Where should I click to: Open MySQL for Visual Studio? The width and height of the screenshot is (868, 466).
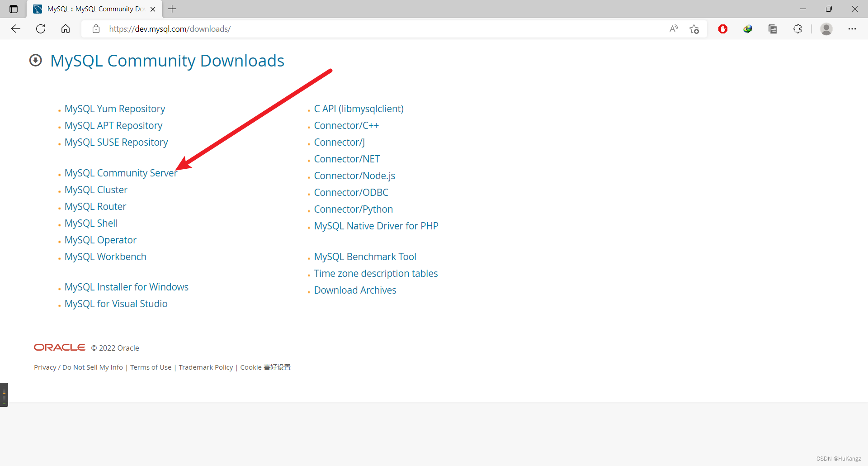click(x=116, y=304)
